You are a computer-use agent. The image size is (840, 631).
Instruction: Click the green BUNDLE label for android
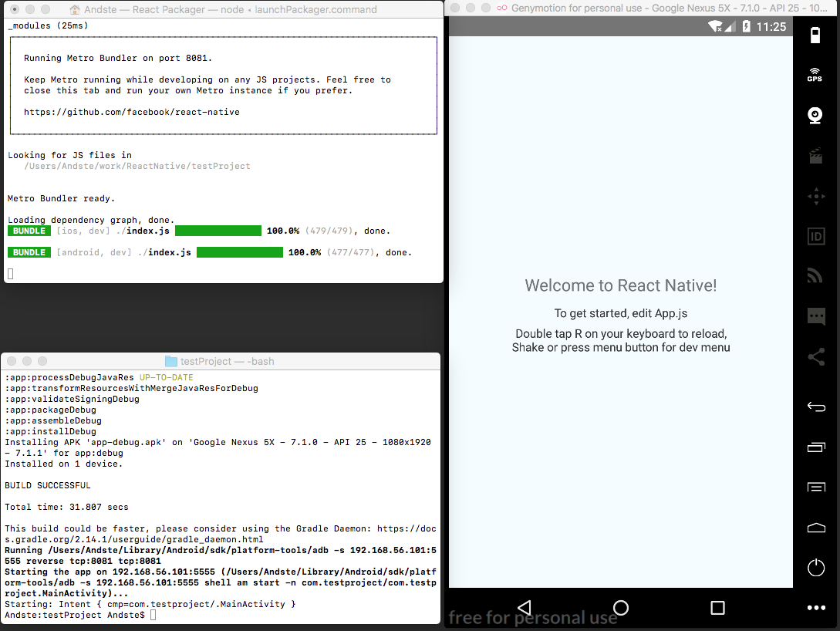tap(29, 252)
